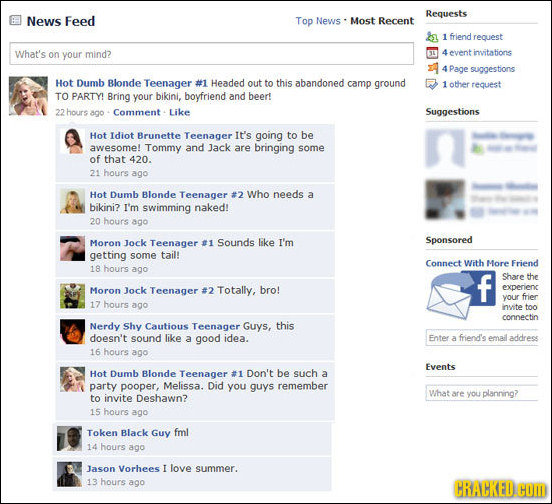Click the friend's email address field
This screenshot has height=504, width=552.
tap(482, 338)
